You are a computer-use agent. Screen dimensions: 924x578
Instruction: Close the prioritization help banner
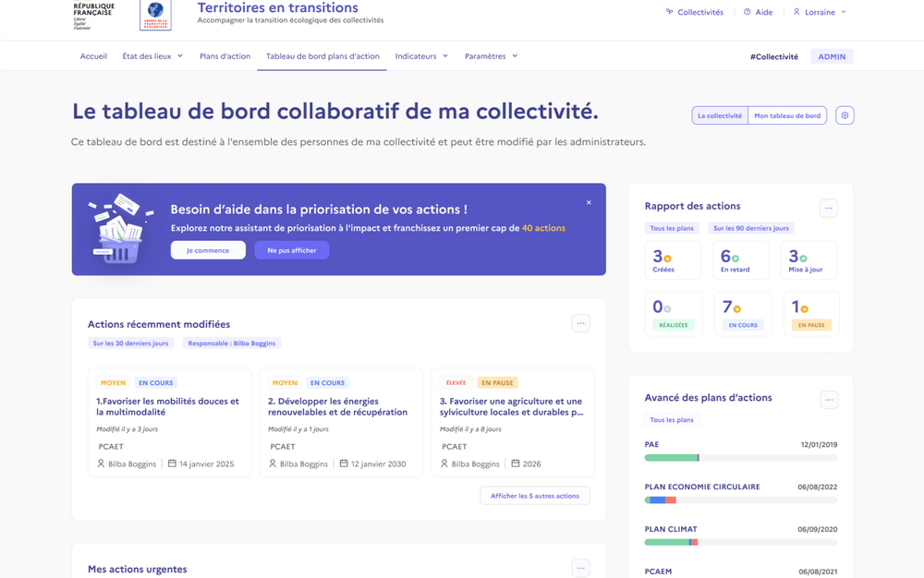[x=589, y=202]
